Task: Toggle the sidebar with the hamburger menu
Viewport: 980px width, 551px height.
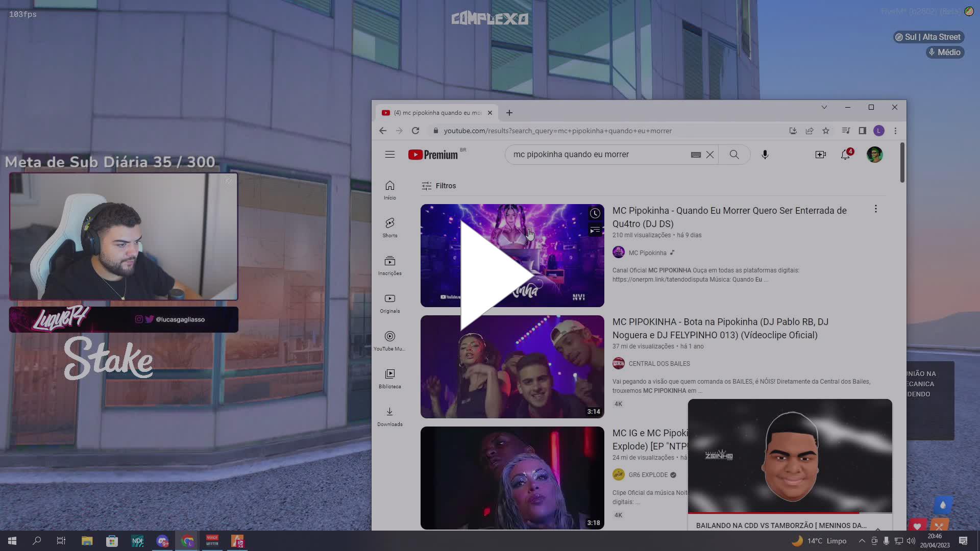Action: pos(390,155)
